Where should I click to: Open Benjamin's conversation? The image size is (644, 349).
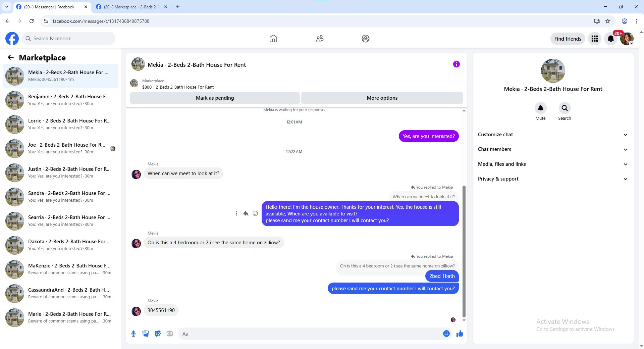click(x=60, y=100)
